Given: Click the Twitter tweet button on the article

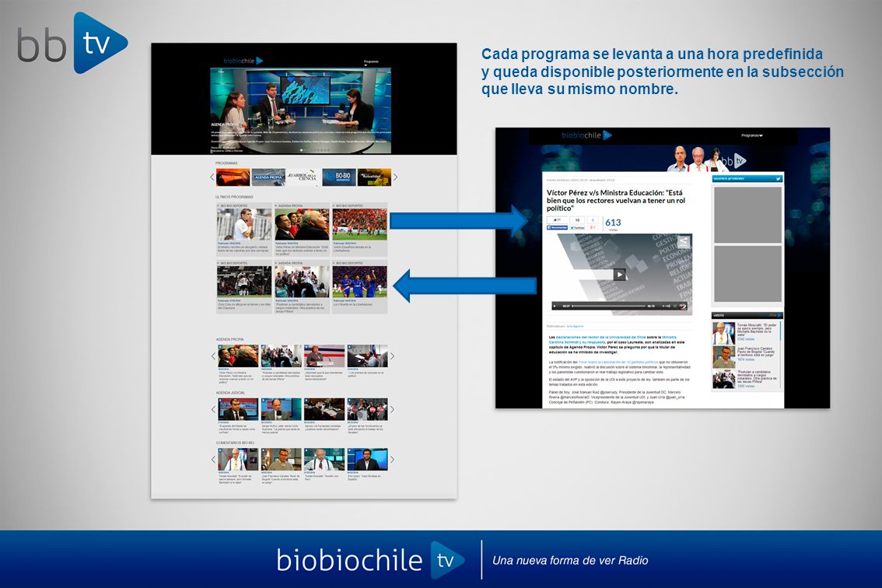Looking at the screenshot, I should 577,227.
